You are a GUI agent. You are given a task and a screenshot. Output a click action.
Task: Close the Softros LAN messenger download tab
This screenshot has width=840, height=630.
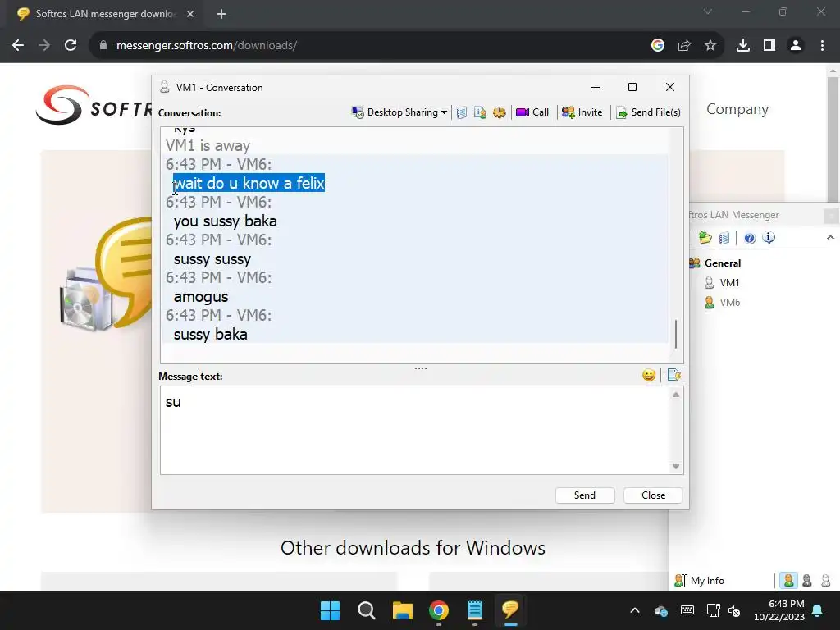190,14
